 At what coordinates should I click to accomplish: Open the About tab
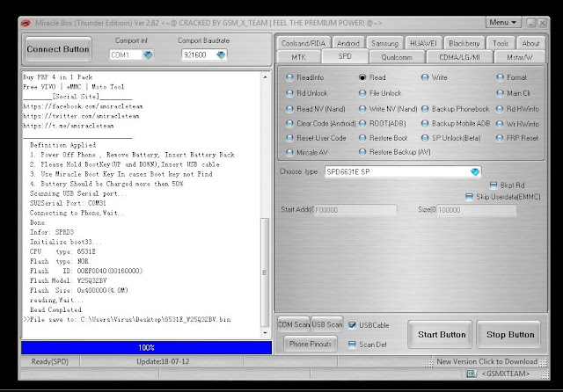(x=530, y=43)
